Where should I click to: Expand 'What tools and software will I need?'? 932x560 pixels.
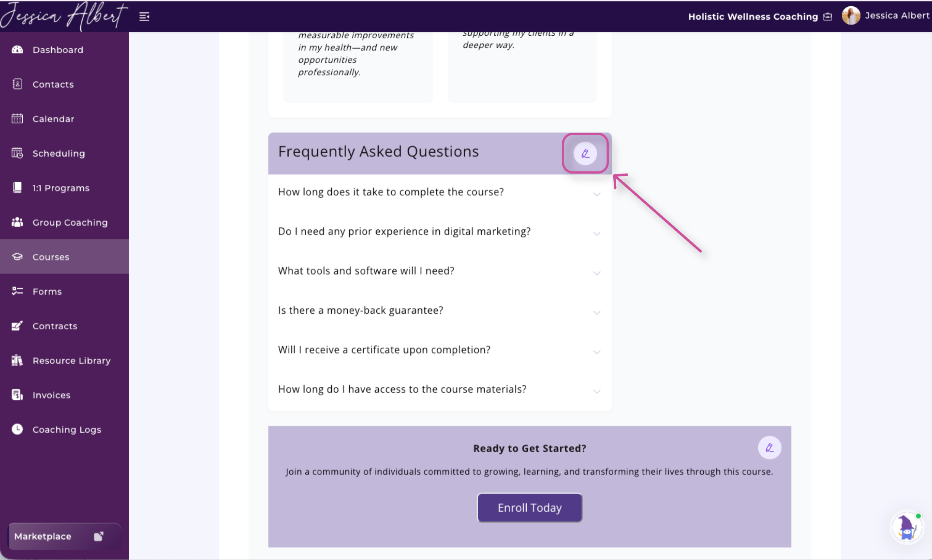point(440,271)
